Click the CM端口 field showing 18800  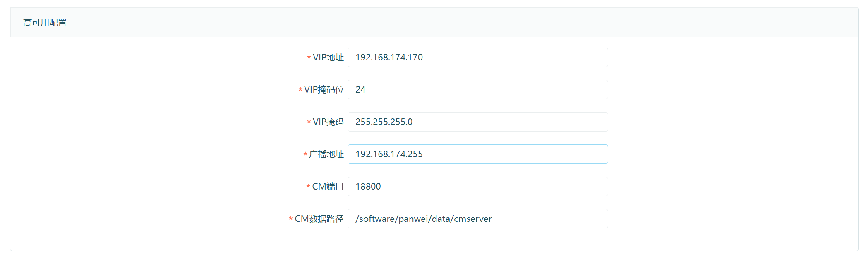pos(477,187)
